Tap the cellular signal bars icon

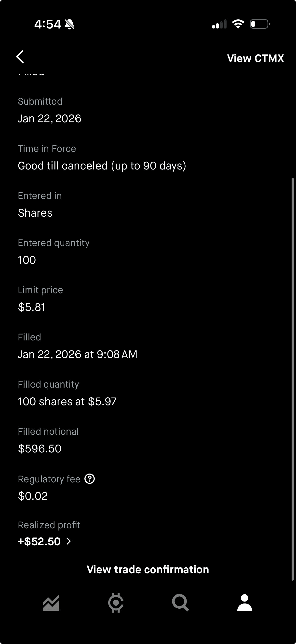(219, 24)
